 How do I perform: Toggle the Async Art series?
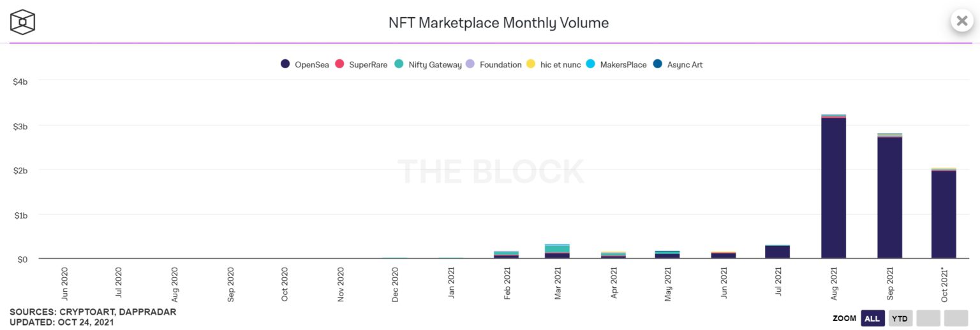pos(678,64)
